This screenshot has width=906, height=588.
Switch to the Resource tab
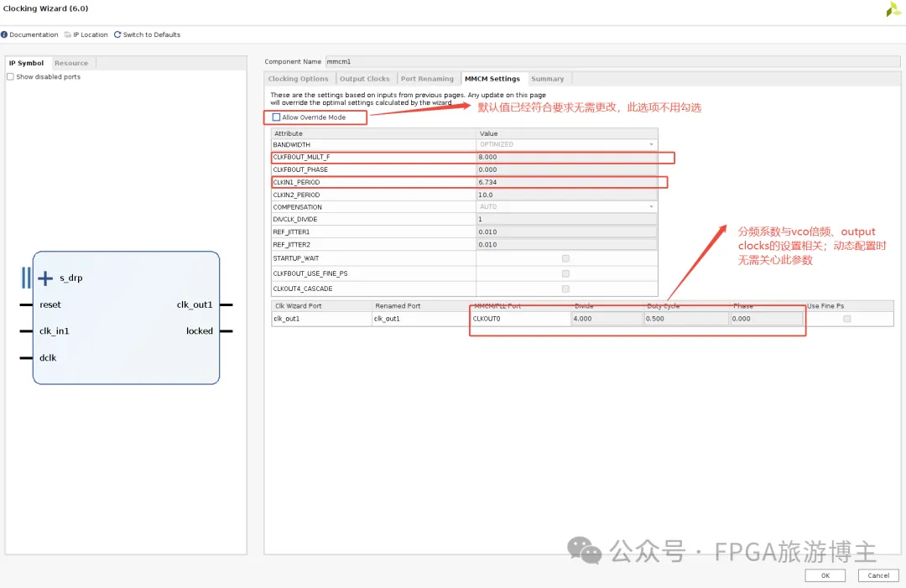tap(71, 63)
